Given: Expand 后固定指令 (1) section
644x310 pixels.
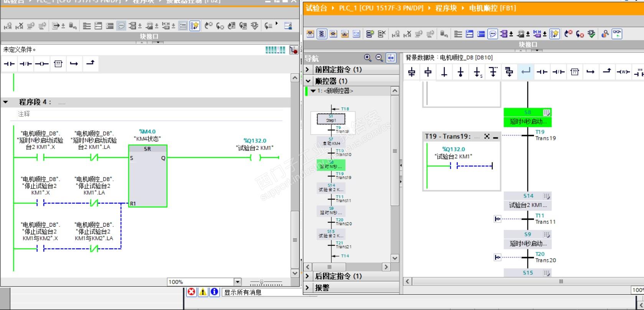Looking at the screenshot, I should pyautogui.click(x=307, y=276).
